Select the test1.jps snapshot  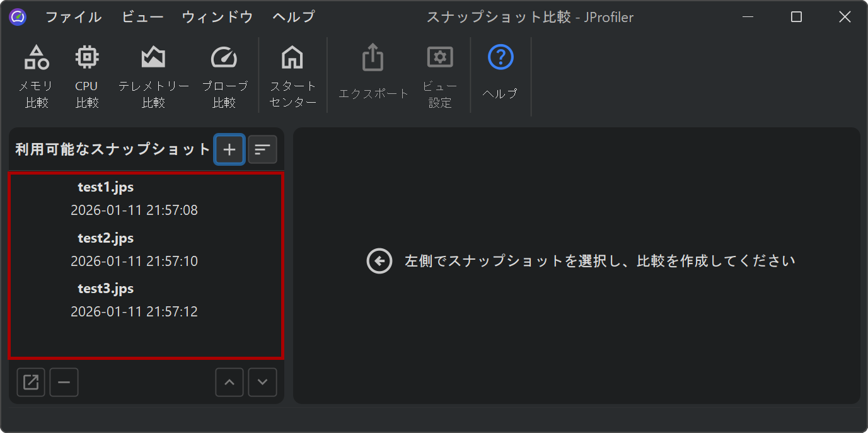point(134,198)
